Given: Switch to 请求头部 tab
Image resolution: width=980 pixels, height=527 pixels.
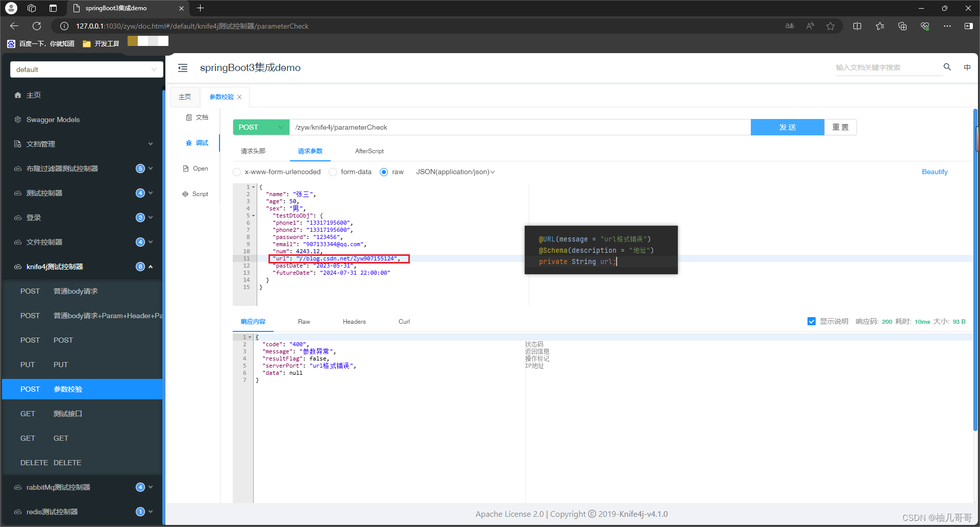Looking at the screenshot, I should (253, 151).
